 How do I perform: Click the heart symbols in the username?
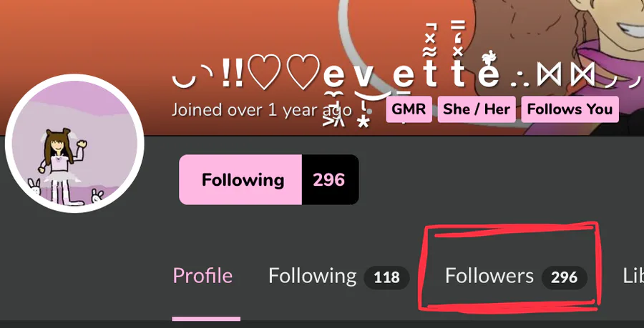[x=284, y=72]
